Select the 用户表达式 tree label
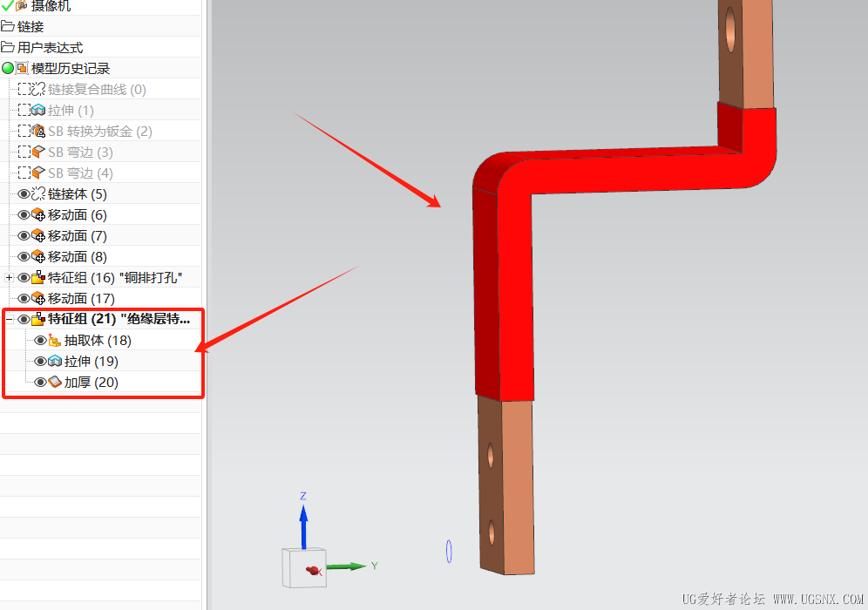This screenshot has width=868, height=610. pos(51,47)
